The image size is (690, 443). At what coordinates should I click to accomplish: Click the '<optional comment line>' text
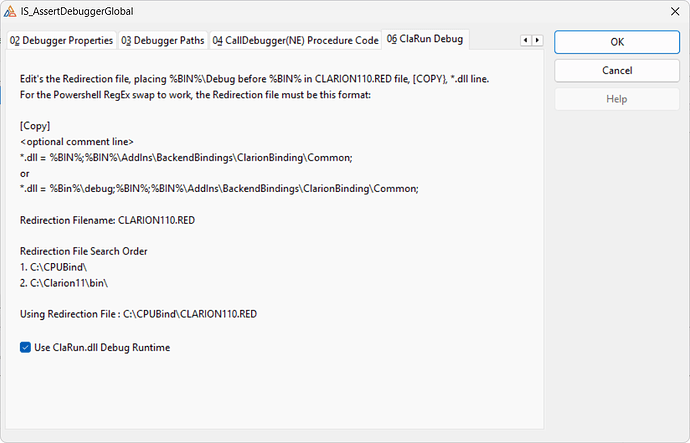pyautogui.click(x=77, y=142)
